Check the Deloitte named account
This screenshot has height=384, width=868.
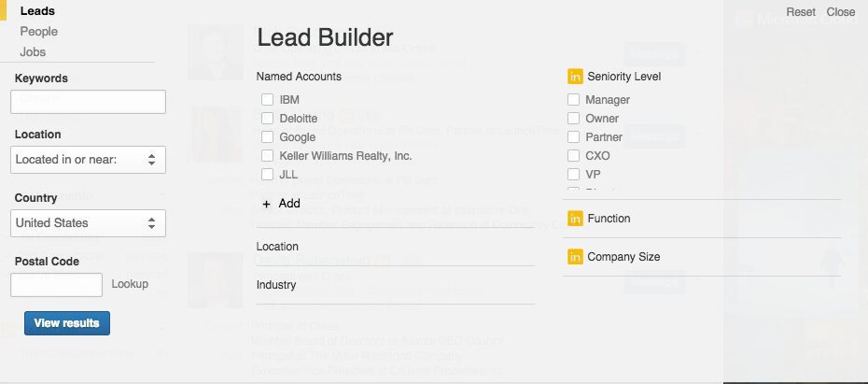click(x=267, y=118)
